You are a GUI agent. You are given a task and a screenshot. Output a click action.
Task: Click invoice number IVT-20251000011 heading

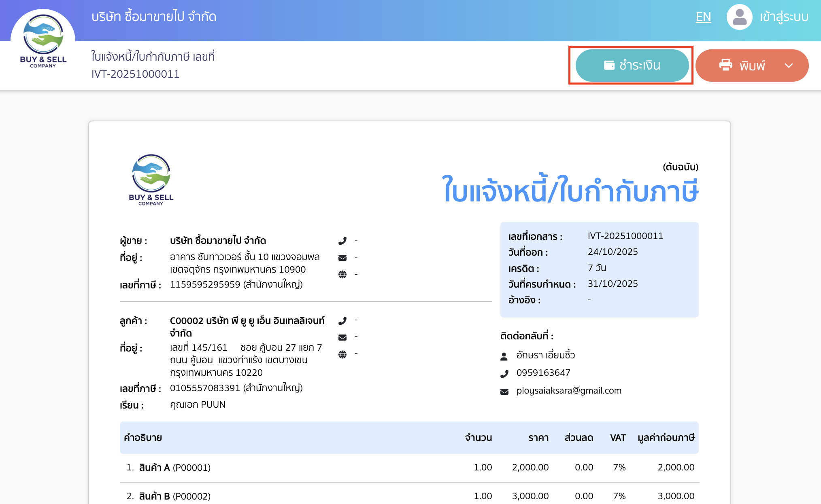point(136,74)
